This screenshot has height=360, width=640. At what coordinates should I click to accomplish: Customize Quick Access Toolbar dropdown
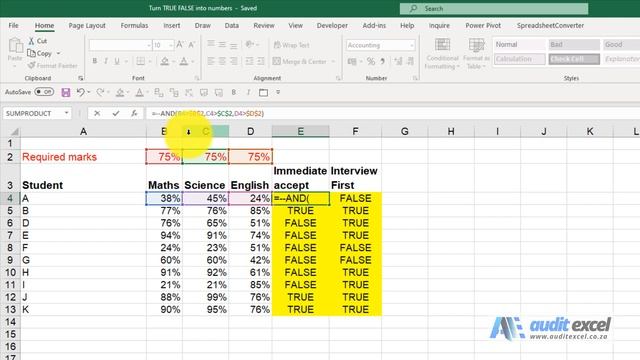tap(278, 92)
